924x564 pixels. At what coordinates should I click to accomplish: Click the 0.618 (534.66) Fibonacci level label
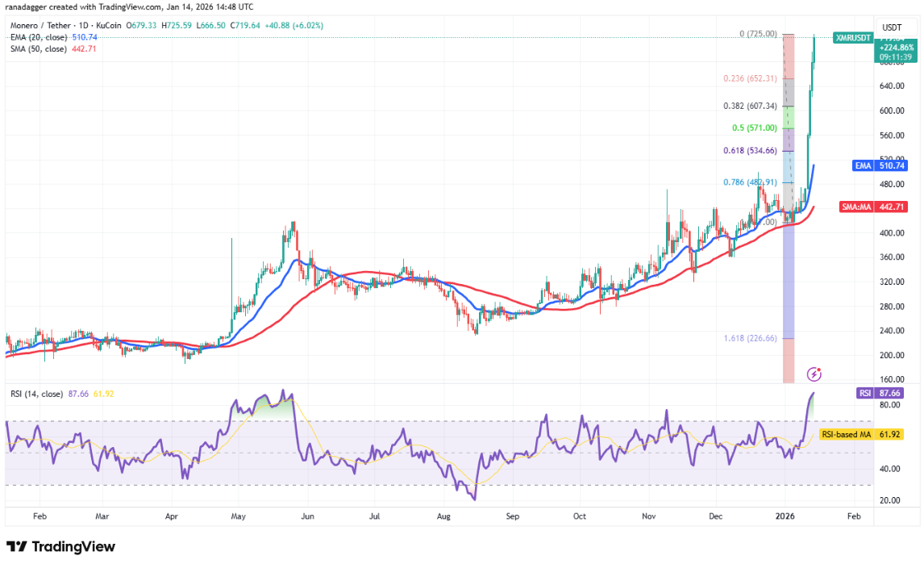748,150
